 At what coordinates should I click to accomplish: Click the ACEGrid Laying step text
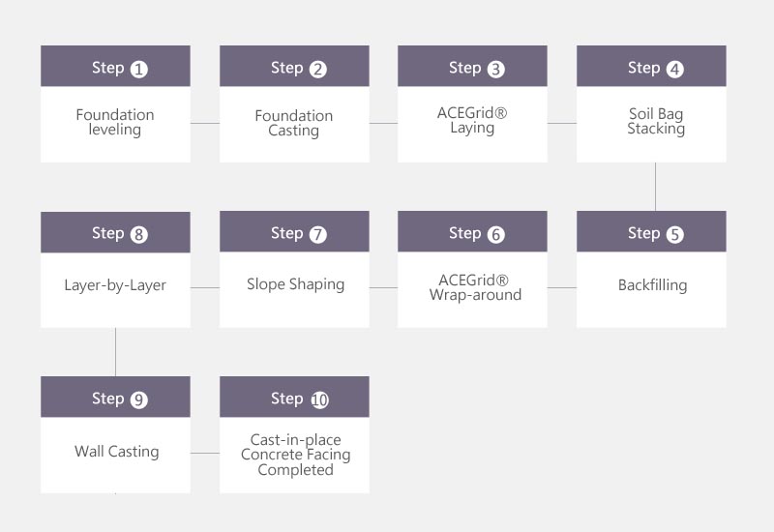[x=472, y=121]
